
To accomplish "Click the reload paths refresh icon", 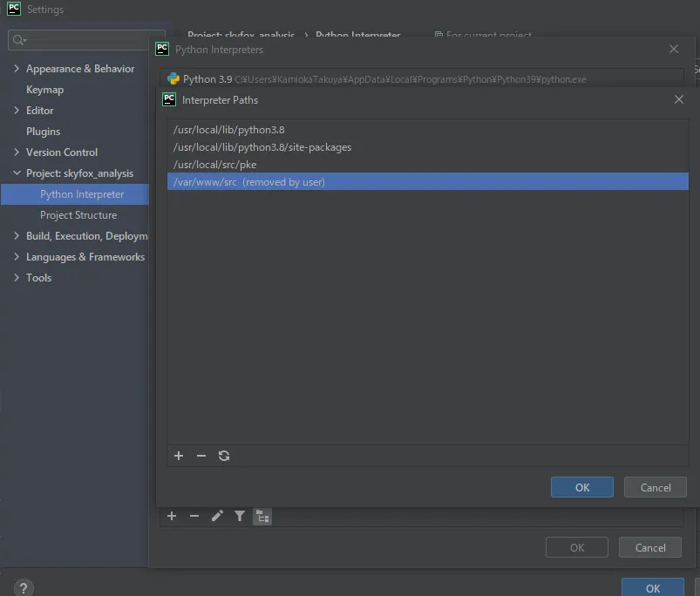I will pyautogui.click(x=224, y=456).
